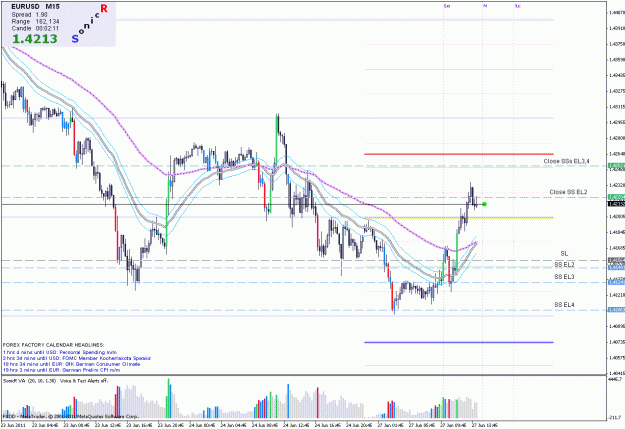
Task: Click the blue SS EL3 price tag on axis
Action: coord(616,282)
